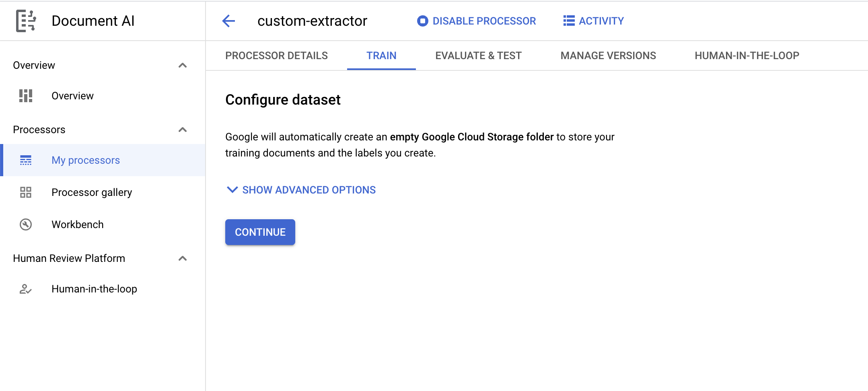Click the Disable Processor link
The width and height of the screenshot is (868, 391).
(483, 21)
